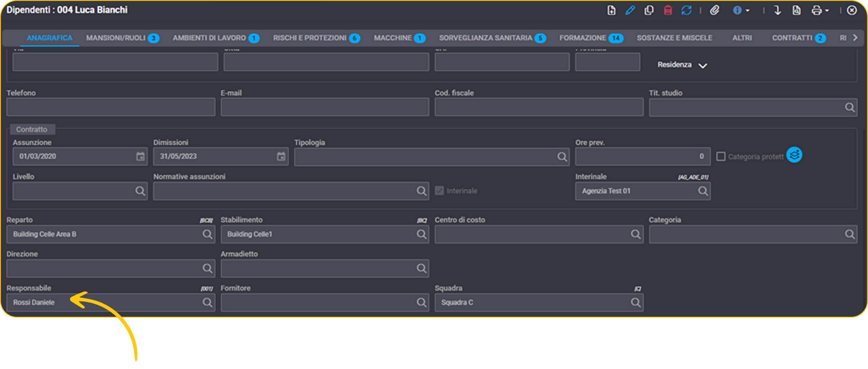Open attachments via paperclip icon
868x369 pixels.
point(714,10)
